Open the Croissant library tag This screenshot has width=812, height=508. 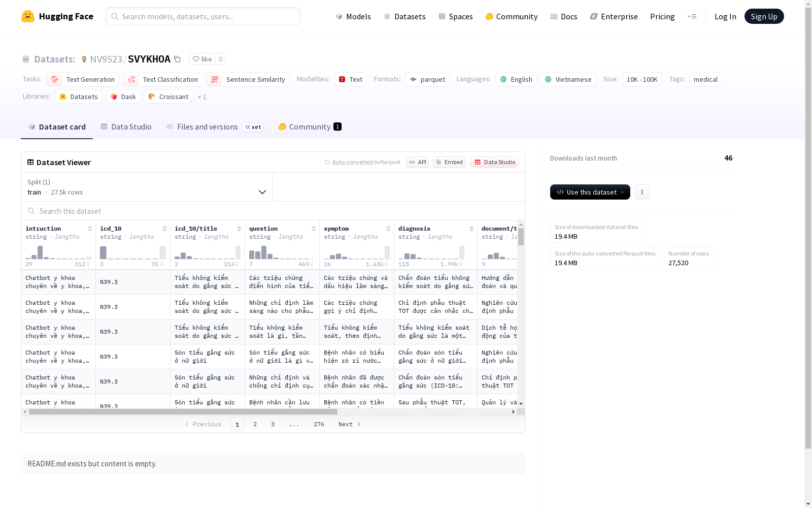168,97
